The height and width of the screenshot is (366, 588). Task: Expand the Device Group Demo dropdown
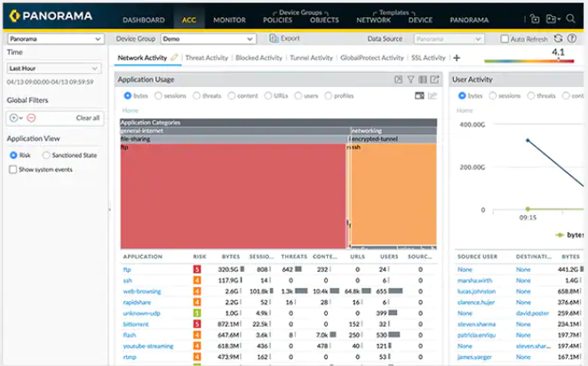(207, 39)
